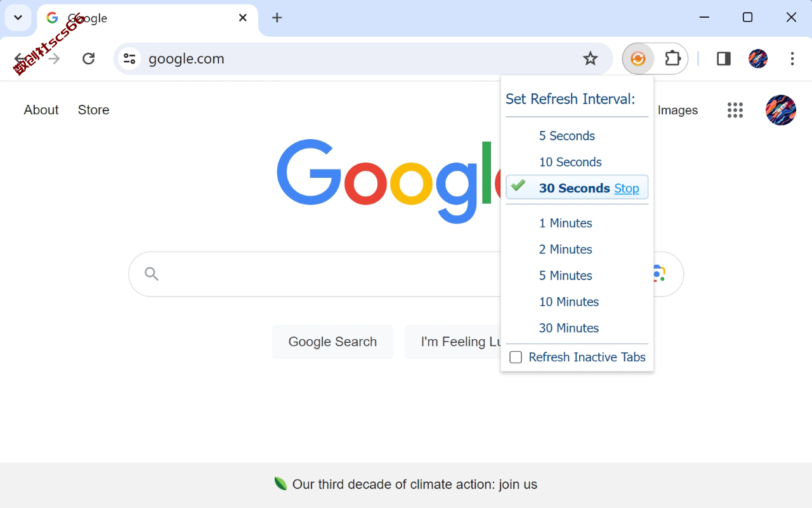Click the google.com address bar

pyautogui.click(x=363, y=59)
